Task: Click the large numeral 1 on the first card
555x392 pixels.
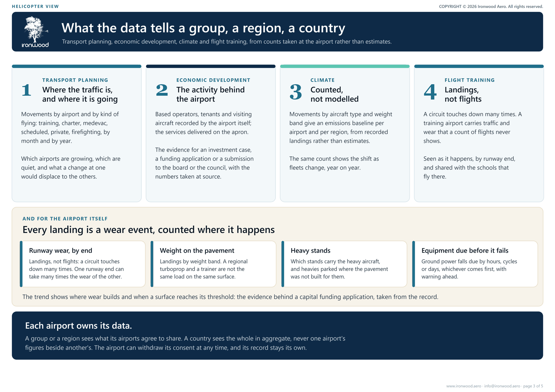Action: (26, 90)
